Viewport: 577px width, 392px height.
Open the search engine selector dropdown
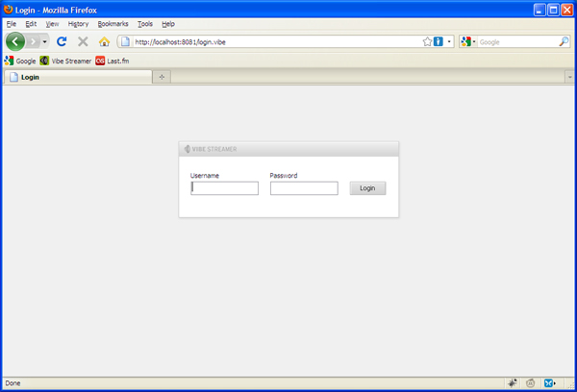[468, 41]
